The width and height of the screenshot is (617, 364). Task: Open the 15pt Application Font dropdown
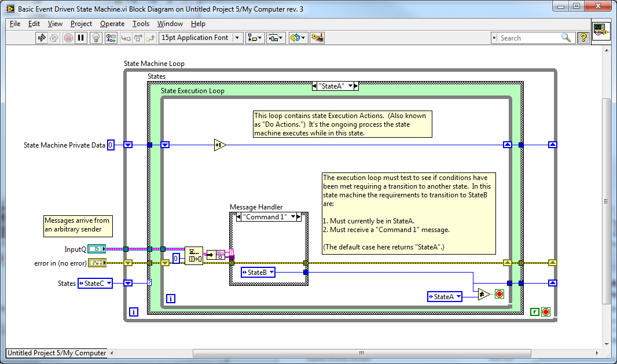pyautogui.click(x=201, y=38)
